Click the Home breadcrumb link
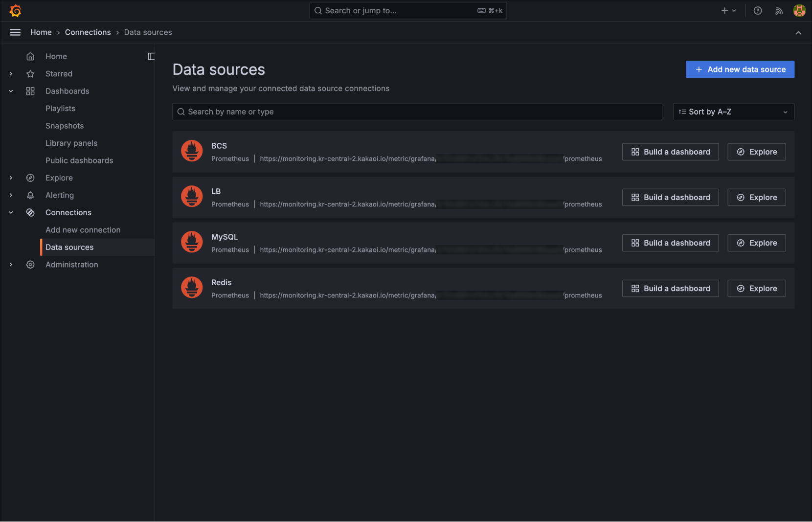812x522 pixels. pyautogui.click(x=41, y=32)
